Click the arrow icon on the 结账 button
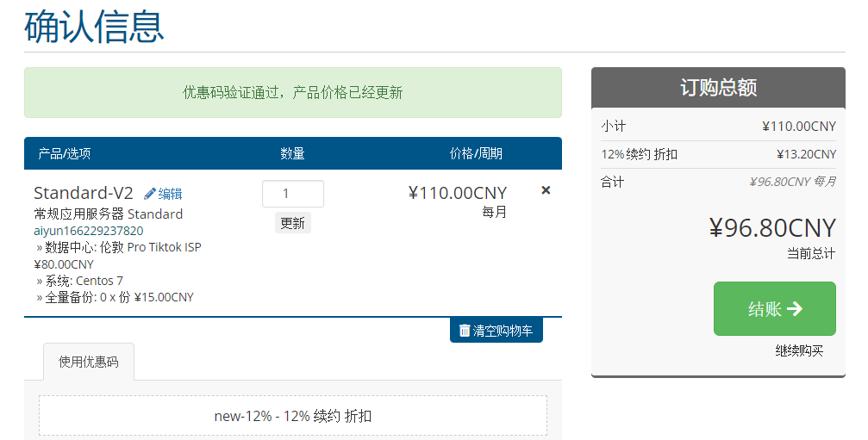 [x=795, y=308]
